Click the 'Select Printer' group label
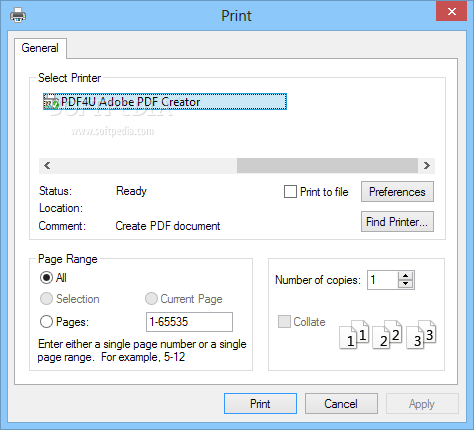This screenshot has width=474, height=430. pyautogui.click(x=69, y=78)
